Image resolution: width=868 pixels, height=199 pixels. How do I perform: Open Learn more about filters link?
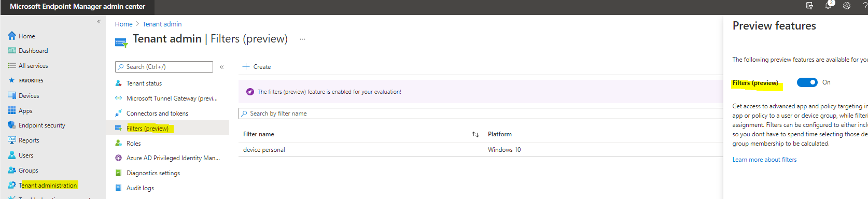(x=764, y=160)
